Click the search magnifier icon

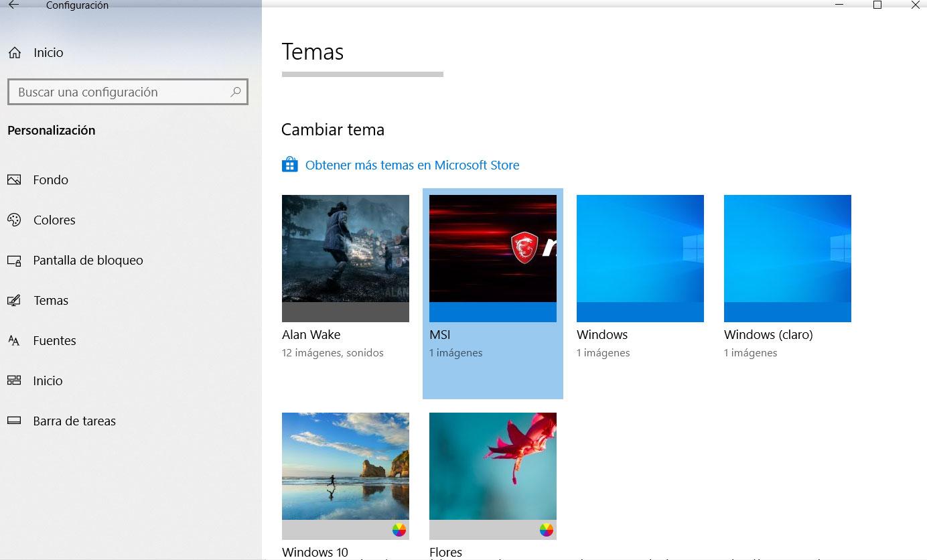[x=235, y=92]
